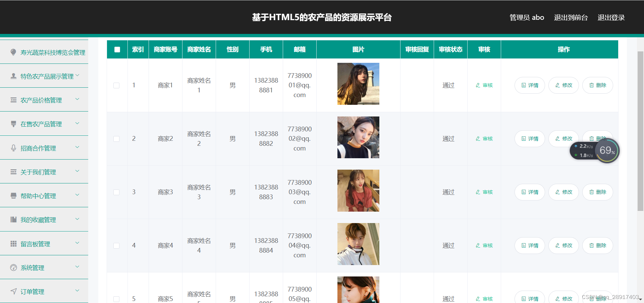644x303 pixels.
Task: Open the 招商合作管理 menu item
Action: point(44,148)
